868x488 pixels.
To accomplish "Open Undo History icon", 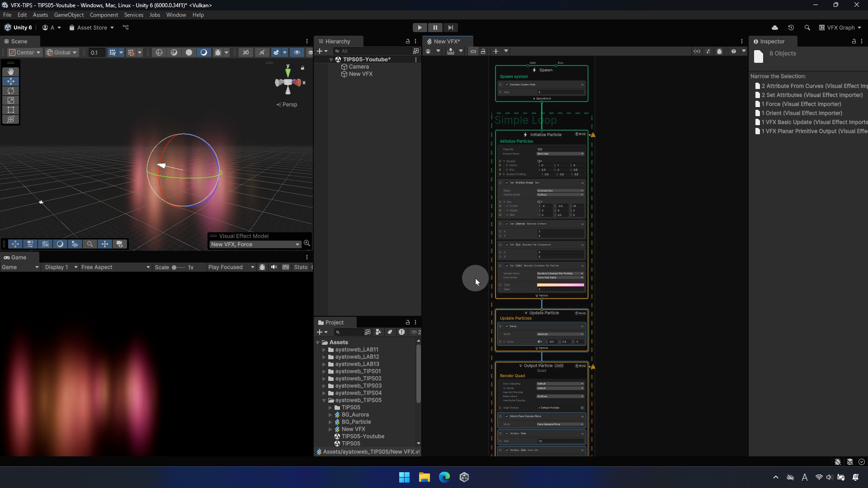I will point(791,28).
